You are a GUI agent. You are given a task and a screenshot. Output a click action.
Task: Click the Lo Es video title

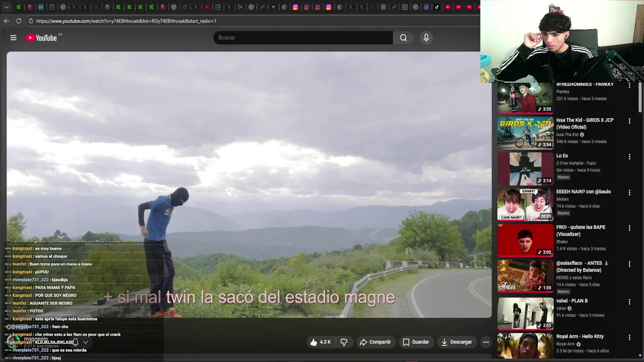point(562,156)
